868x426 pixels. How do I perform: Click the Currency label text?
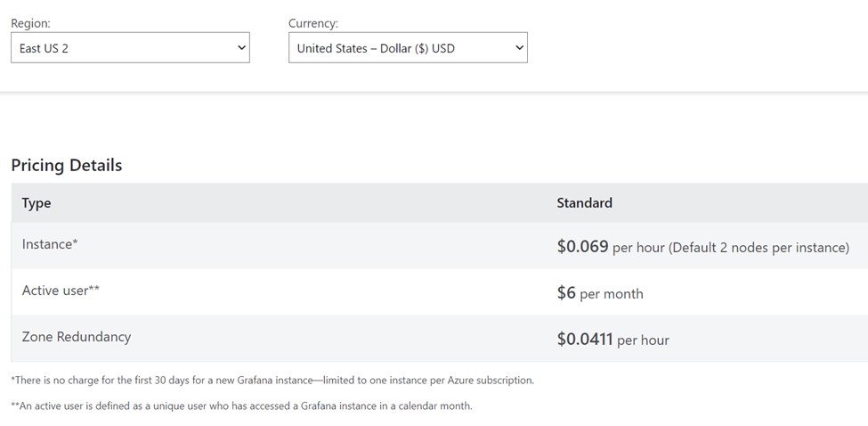pos(313,23)
